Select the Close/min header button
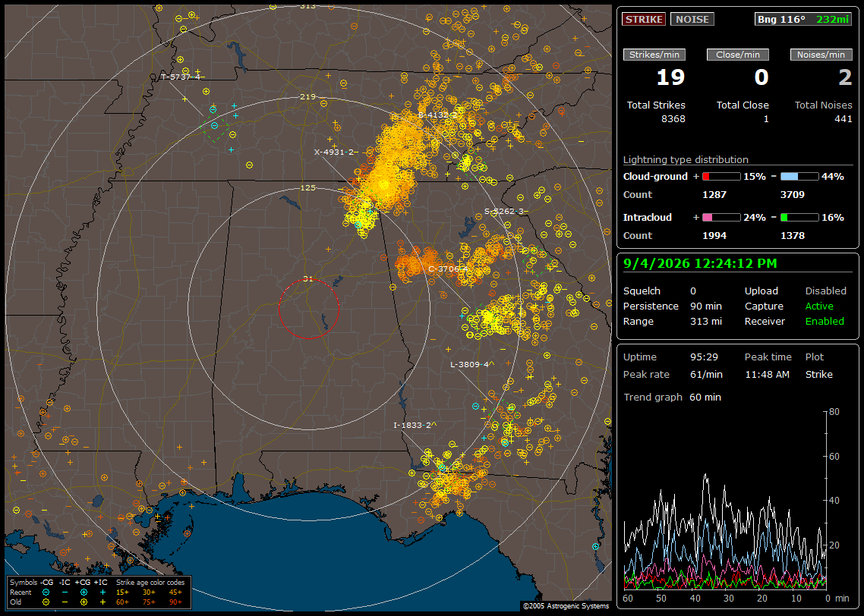864x616 pixels. click(738, 55)
